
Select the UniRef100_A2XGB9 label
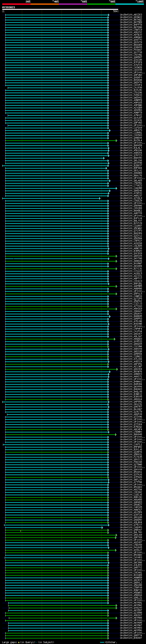point(131,108)
